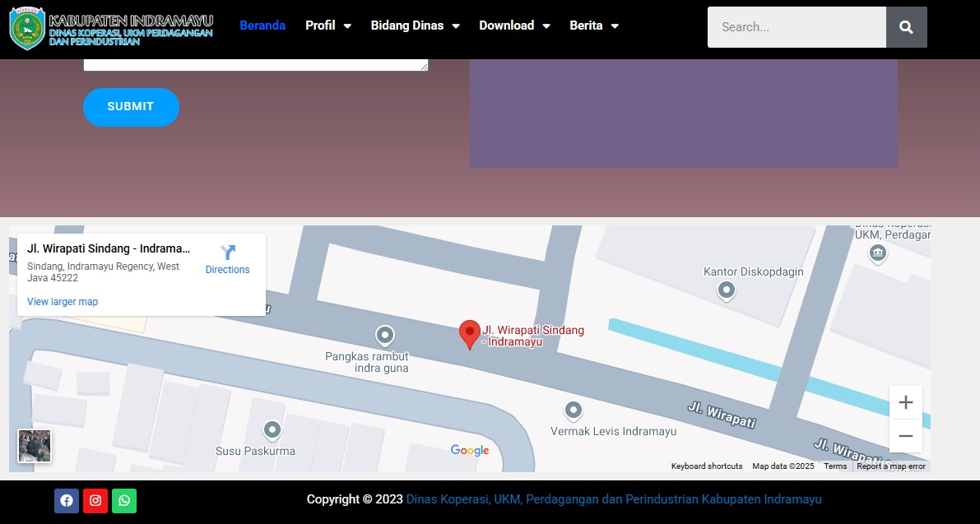The image size is (980, 524).
Task: Click the Vermak Levis Indramayu map marker
Action: pyautogui.click(x=574, y=411)
